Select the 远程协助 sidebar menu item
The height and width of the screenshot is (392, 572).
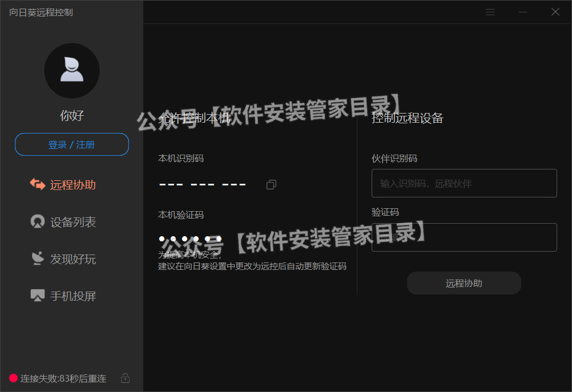pos(63,185)
